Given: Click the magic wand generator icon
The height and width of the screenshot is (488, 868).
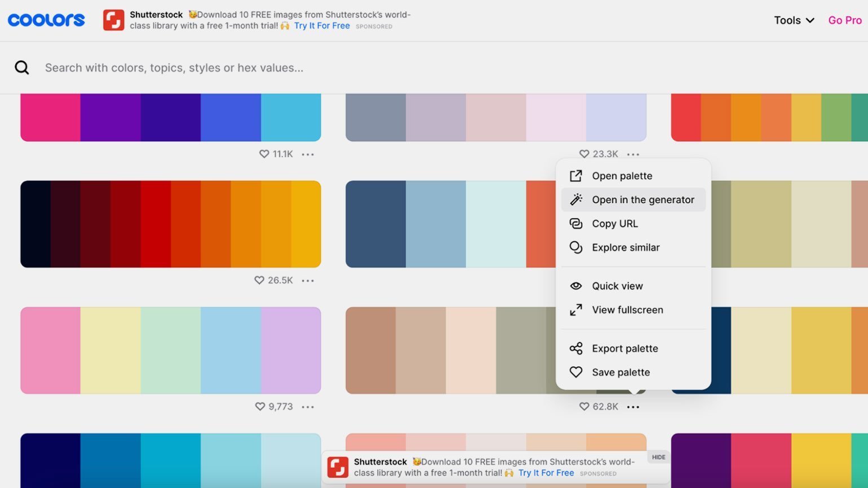Looking at the screenshot, I should pos(575,199).
